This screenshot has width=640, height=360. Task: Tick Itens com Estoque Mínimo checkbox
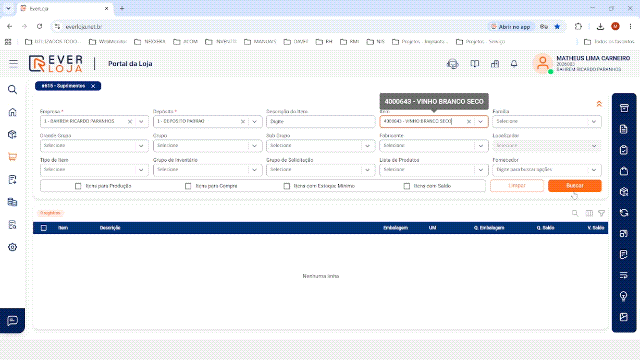click(x=287, y=186)
